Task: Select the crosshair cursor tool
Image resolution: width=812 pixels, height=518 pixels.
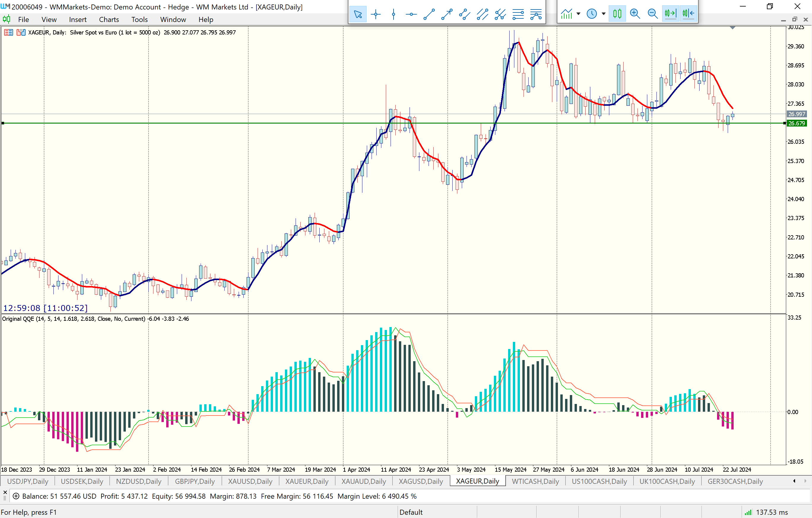Action: coord(376,14)
